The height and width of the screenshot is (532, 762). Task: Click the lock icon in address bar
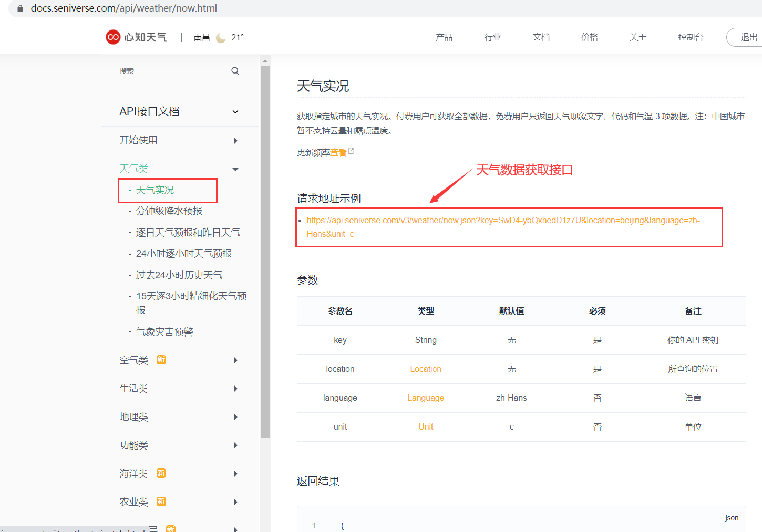point(20,8)
